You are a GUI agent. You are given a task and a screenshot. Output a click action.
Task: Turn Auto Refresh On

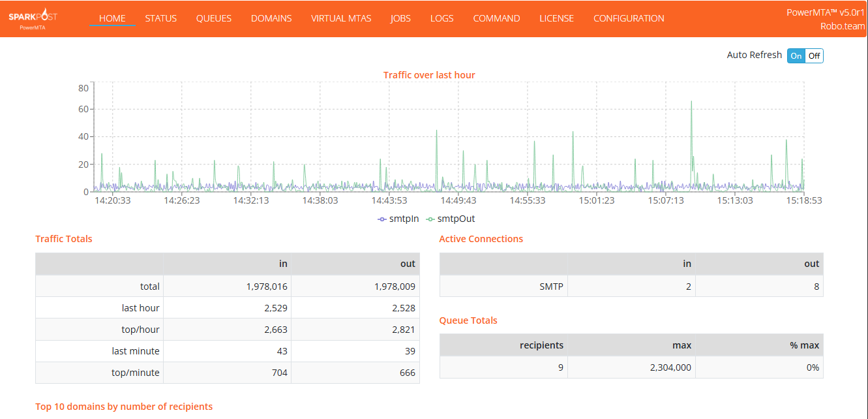click(x=796, y=56)
